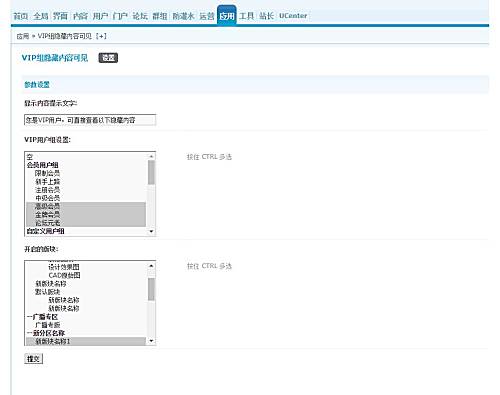Select 中级会员 in the user group list
This screenshot has width=500, height=395.
(x=86, y=198)
